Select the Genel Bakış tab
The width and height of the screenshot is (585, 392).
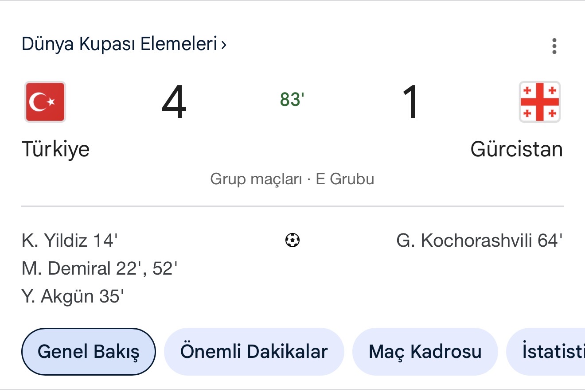[x=89, y=352]
